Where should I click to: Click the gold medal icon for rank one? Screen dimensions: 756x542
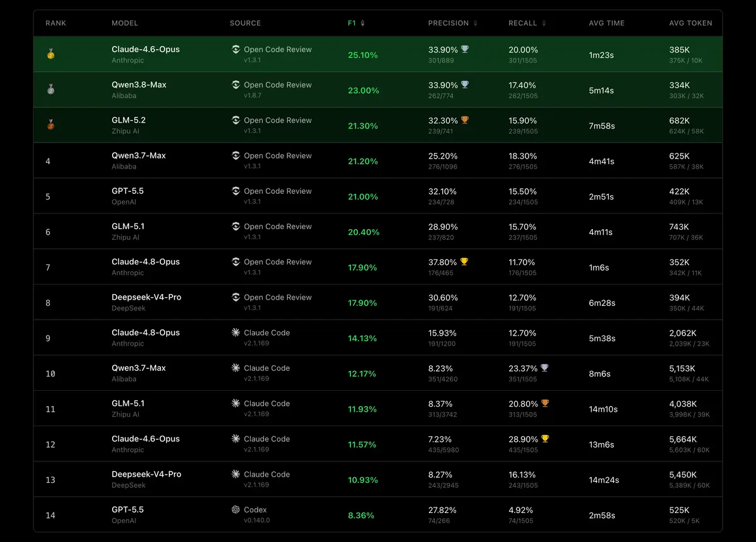50,55
